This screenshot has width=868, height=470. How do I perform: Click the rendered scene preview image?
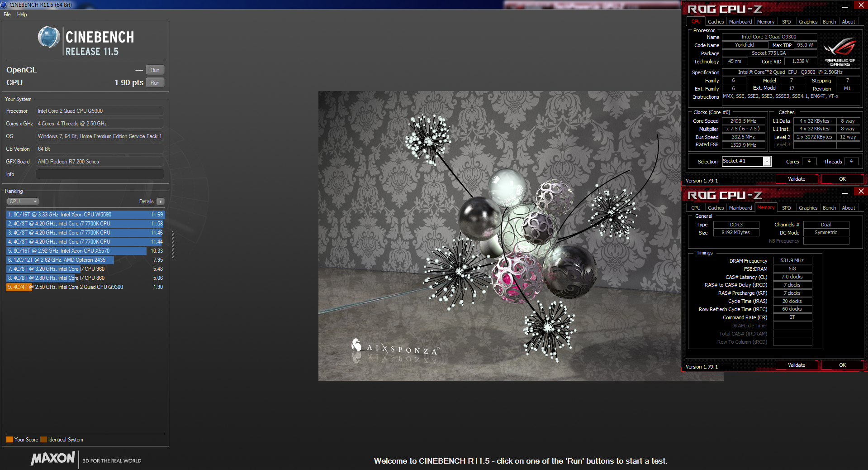(x=499, y=236)
